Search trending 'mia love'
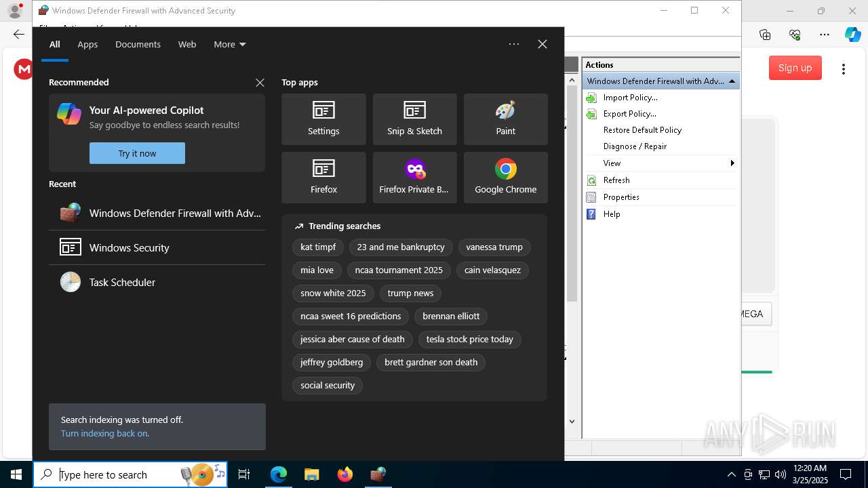This screenshot has width=868, height=488. click(317, 270)
